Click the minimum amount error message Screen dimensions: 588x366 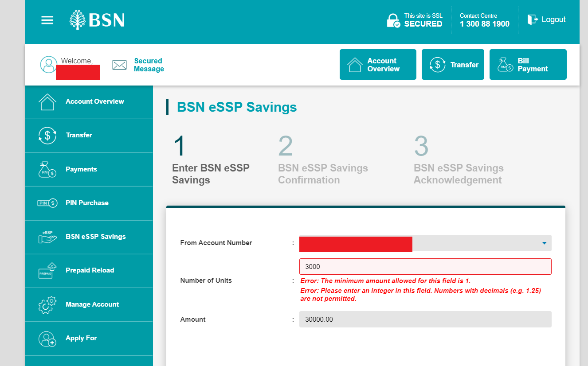click(x=385, y=281)
